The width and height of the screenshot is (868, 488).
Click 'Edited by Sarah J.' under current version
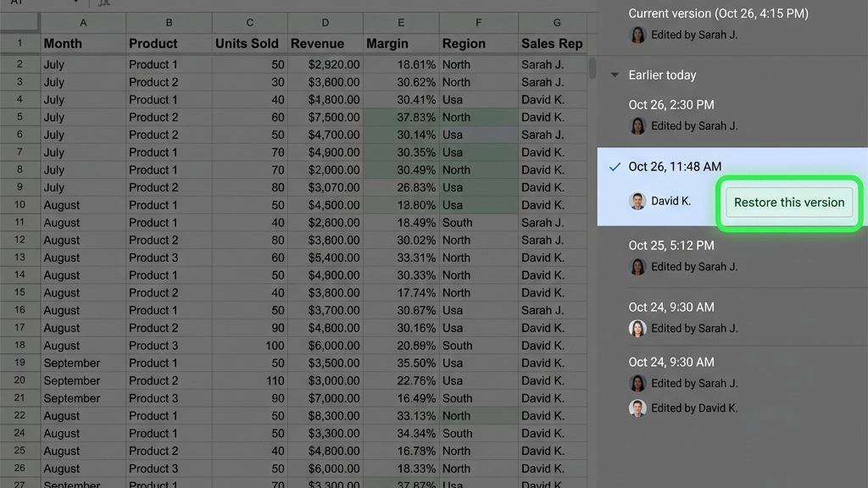pyautogui.click(x=694, y=35)
